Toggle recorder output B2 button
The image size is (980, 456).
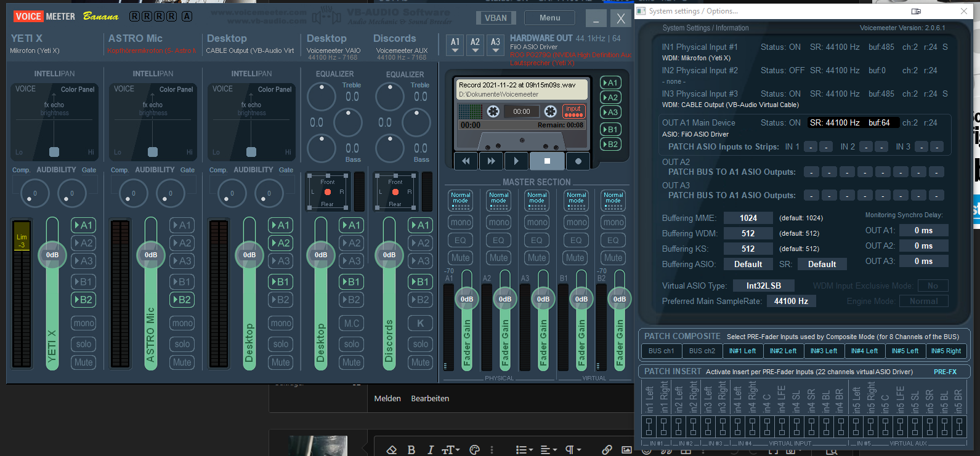pyautogui.click(x=610, y=144)
